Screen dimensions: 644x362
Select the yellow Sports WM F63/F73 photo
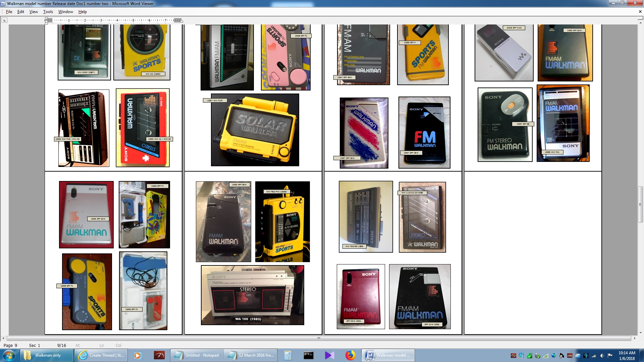click(282, 222)
